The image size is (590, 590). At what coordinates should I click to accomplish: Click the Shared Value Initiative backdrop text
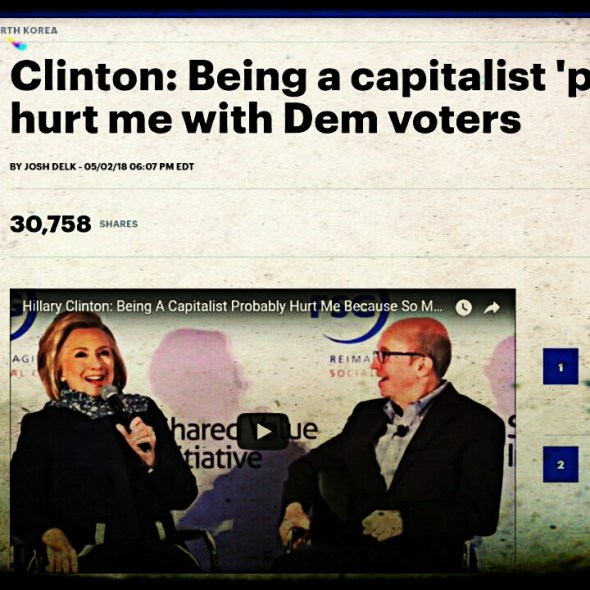point(241,444)
